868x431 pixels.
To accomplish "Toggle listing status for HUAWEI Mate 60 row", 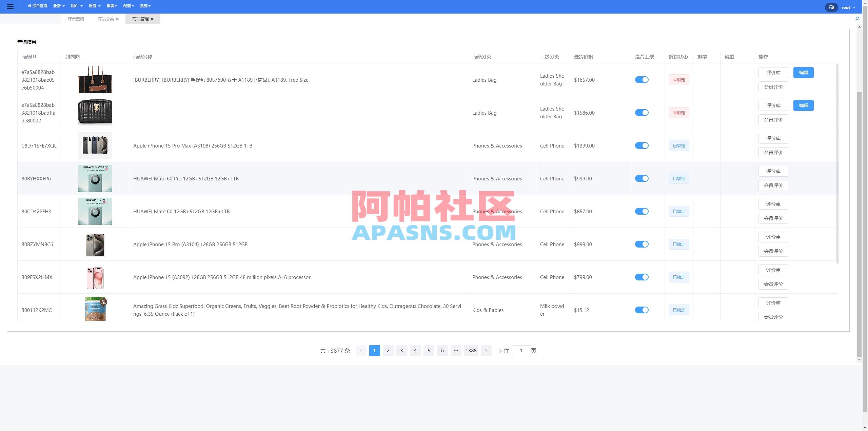I will [642, 211].
